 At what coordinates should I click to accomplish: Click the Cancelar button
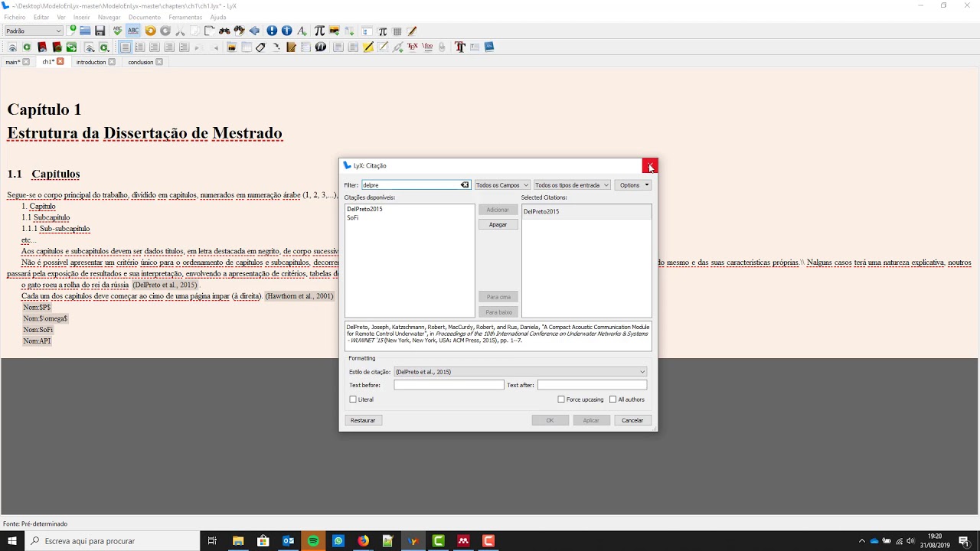click(632, 420)
